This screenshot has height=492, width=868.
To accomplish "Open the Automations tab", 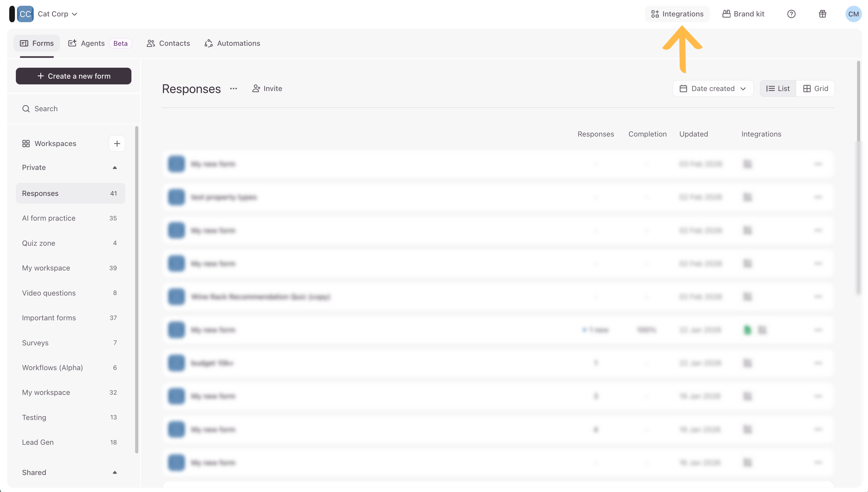I will (232, 43).
